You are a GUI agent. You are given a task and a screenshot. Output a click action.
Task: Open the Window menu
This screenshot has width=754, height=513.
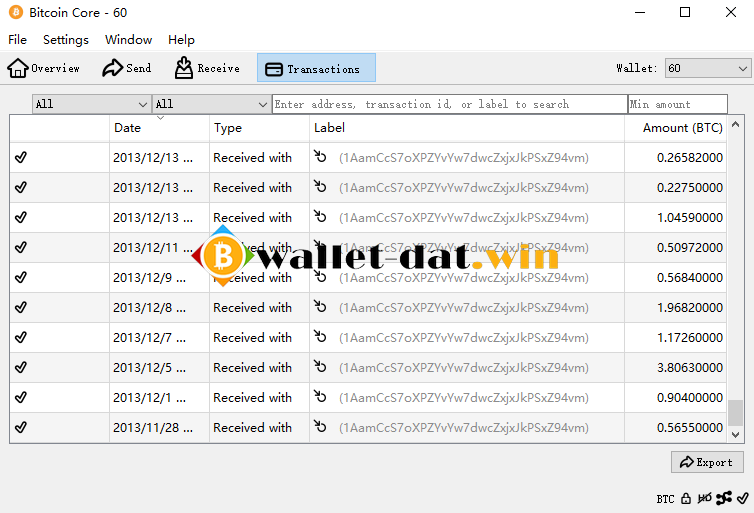tap(128, 39)
